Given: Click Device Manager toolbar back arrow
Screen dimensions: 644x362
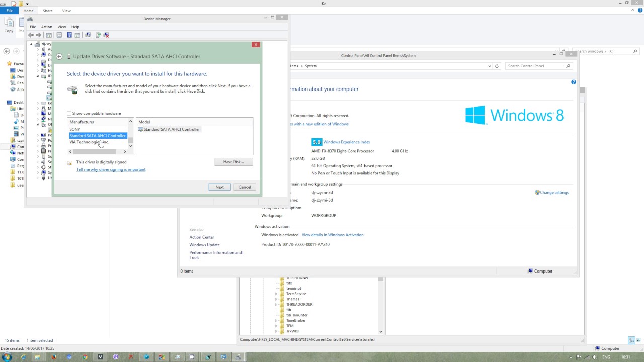Looking at the screenshot, I should coord(31,35).
